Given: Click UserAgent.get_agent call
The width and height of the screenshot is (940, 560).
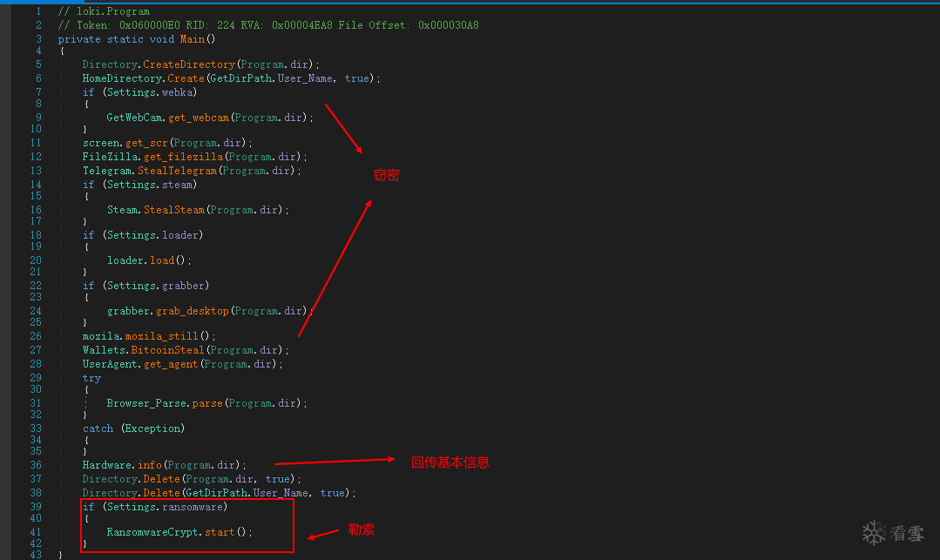Looking at the screenshot, I should pos(139,364).
